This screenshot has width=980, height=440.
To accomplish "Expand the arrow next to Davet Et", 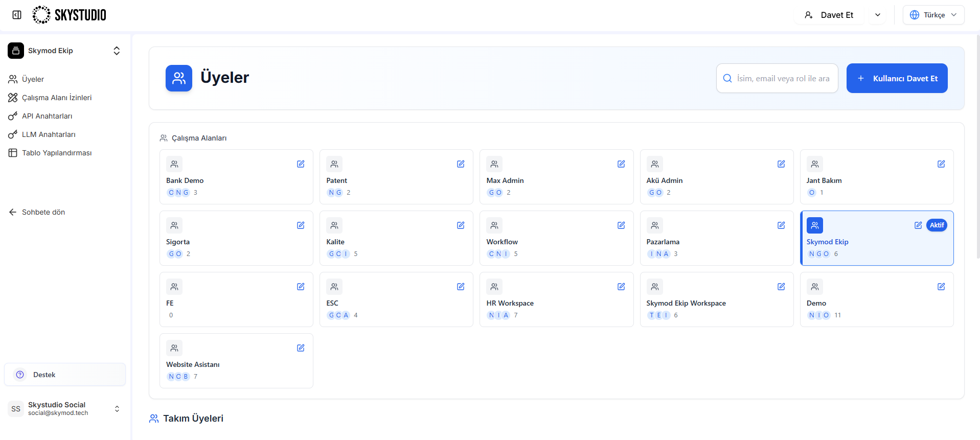I will 878,15.
